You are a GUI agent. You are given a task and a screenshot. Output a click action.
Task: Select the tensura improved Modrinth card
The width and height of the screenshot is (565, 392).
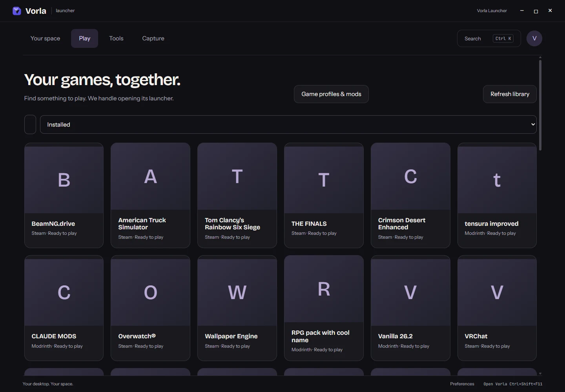pos(497,195)
